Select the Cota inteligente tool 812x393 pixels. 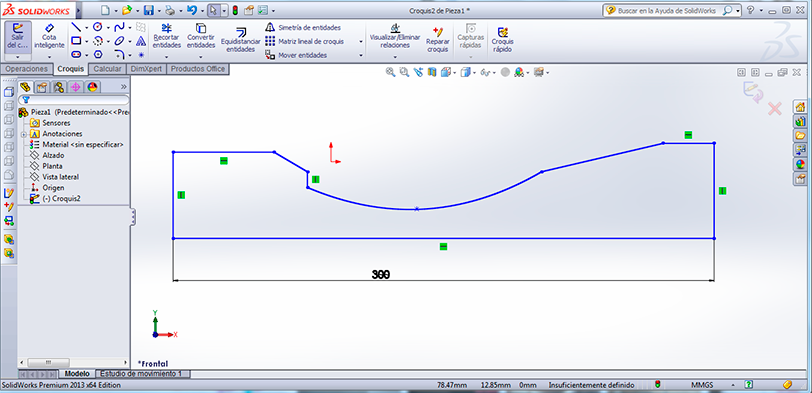click(50, 36)
